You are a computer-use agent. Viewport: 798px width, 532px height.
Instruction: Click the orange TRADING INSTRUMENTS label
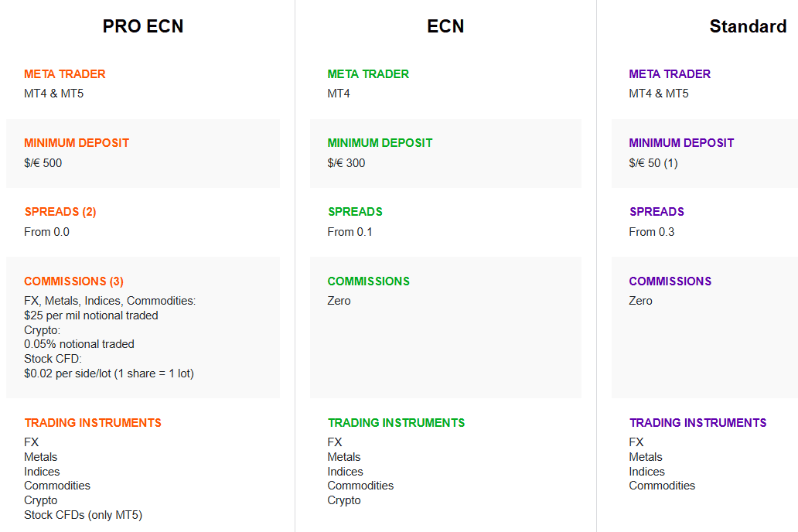[x=93, y=423]
